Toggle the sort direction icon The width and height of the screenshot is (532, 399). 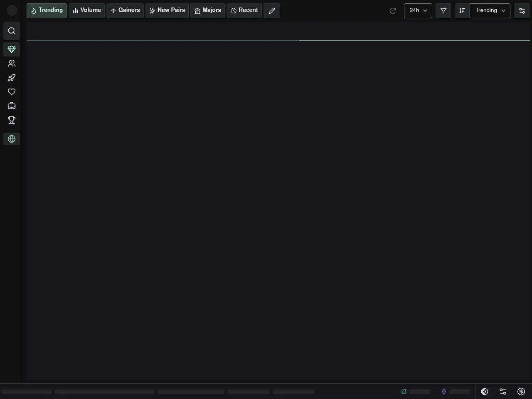pyautogui.click(x=462, y=10)
